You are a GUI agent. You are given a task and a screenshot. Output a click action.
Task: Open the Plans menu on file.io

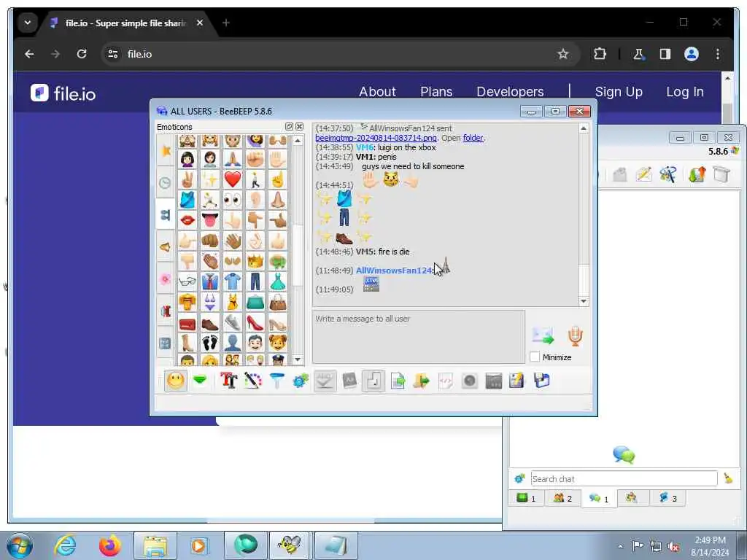click(x=436, y=92)
